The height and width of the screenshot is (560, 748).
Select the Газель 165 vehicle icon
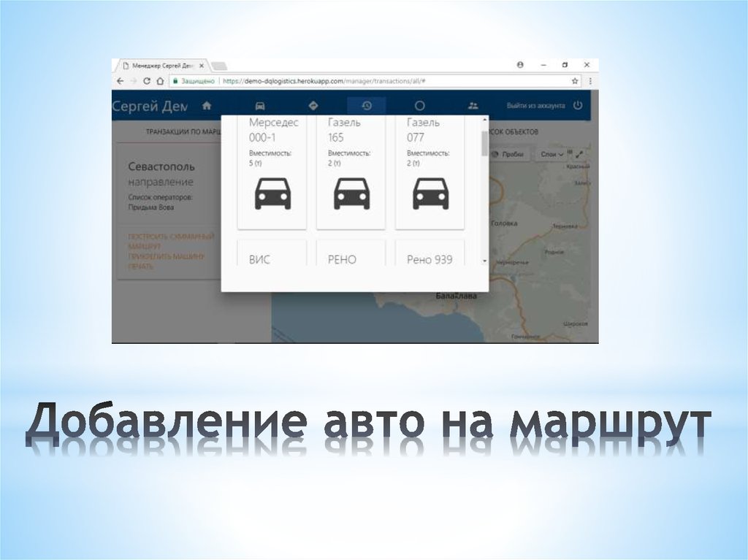click(351, 195)
